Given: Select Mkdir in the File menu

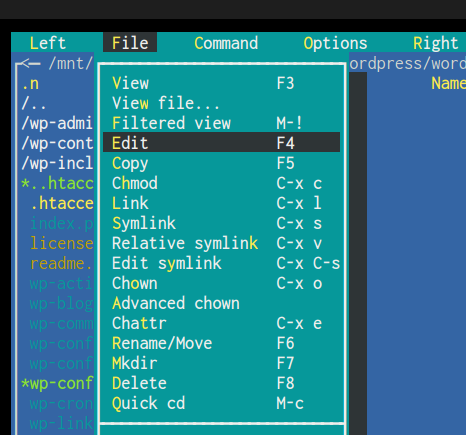Looking at the screenshot, I should coord(222,363).
